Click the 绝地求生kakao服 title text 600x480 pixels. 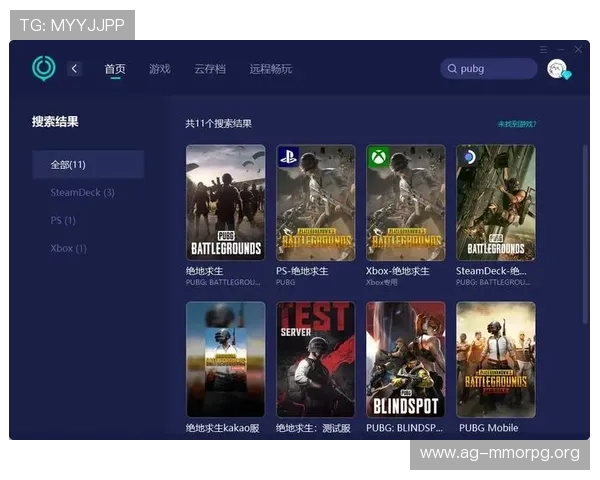coord(222,428)
